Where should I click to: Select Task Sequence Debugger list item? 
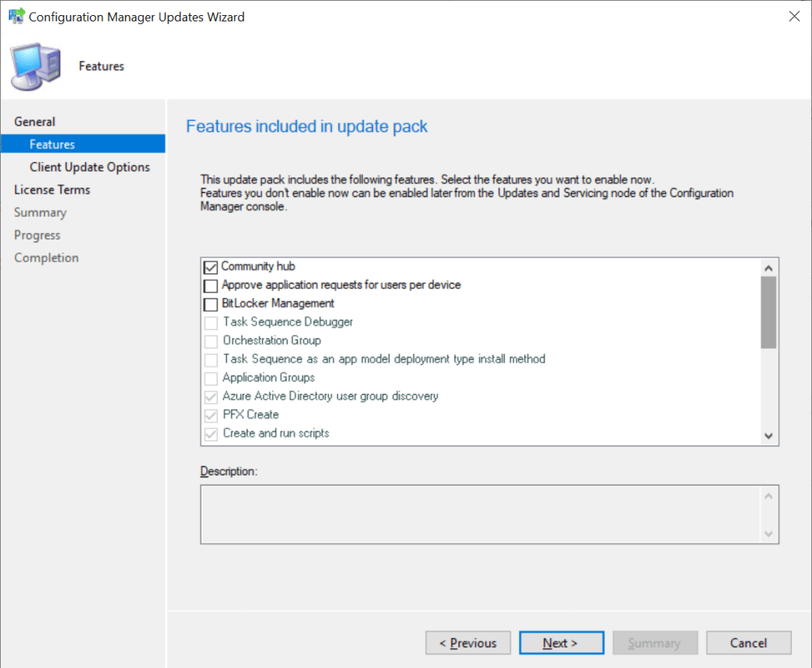tap(287, 322)
